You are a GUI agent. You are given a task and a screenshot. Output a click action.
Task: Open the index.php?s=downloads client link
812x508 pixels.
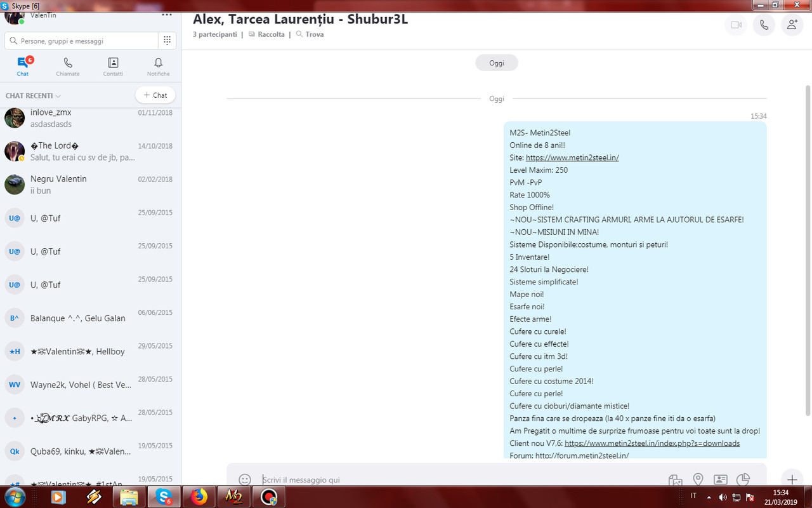coord(652,443)
